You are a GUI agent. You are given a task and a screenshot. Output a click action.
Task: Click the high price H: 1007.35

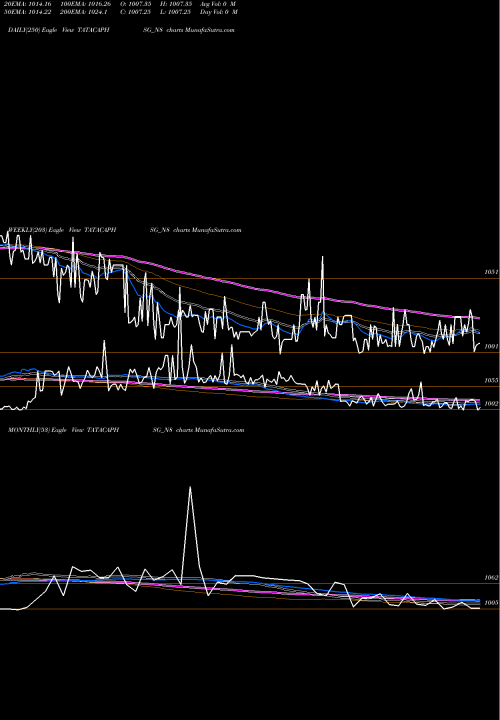click(x=176, y=4)
